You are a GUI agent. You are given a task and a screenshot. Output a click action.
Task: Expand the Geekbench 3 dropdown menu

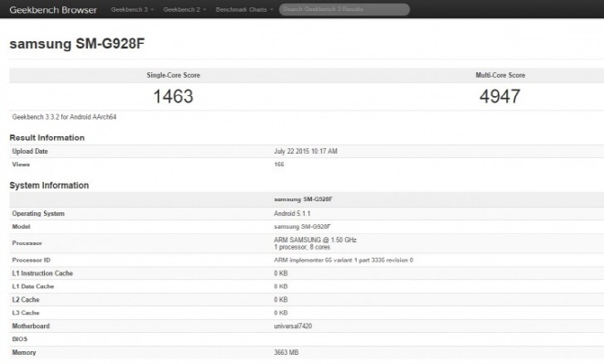132,10
